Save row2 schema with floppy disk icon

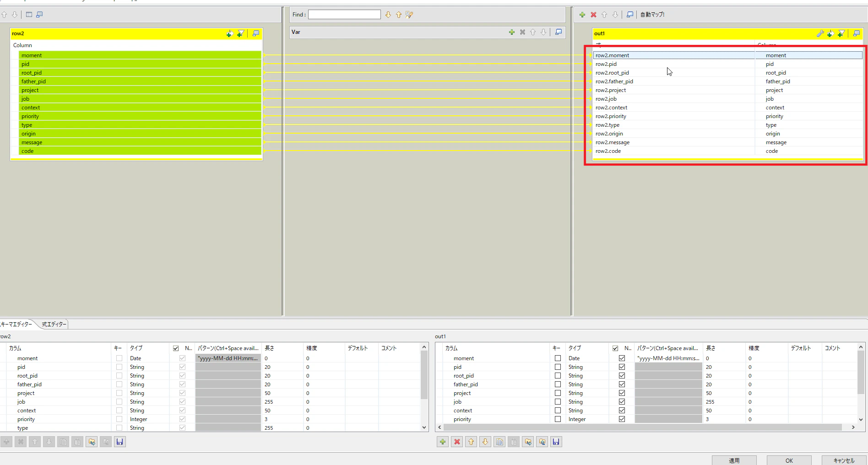coord(119,442)
